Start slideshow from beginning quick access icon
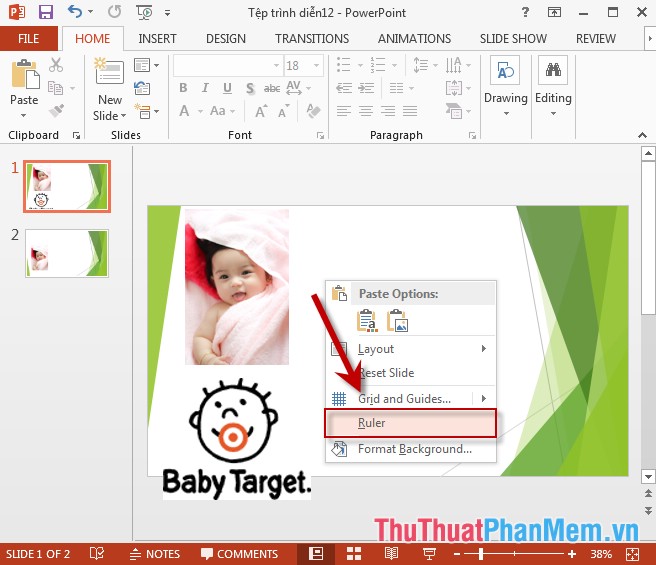The image size is (656, 565). [x=144, y=13]
